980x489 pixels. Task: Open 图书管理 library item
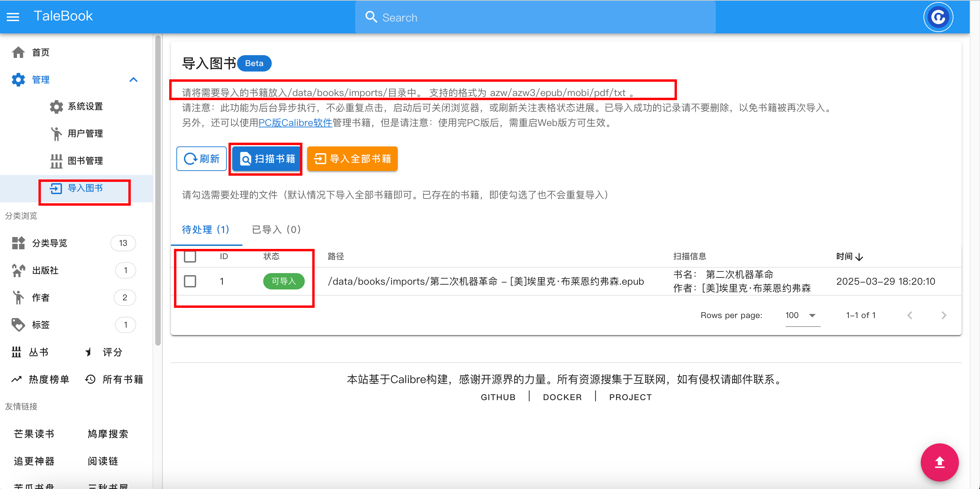85,161
